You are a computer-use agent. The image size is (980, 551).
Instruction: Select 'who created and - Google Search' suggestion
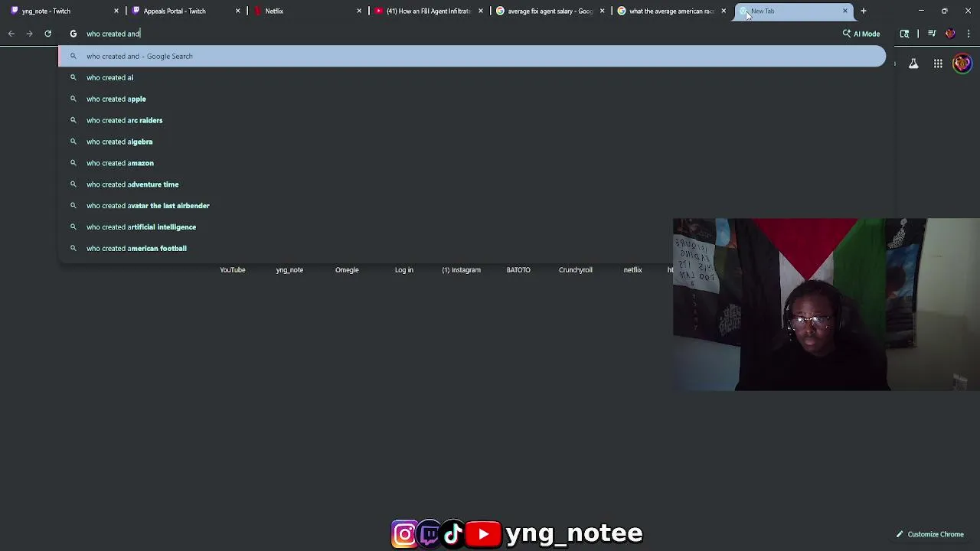(472, 56)
